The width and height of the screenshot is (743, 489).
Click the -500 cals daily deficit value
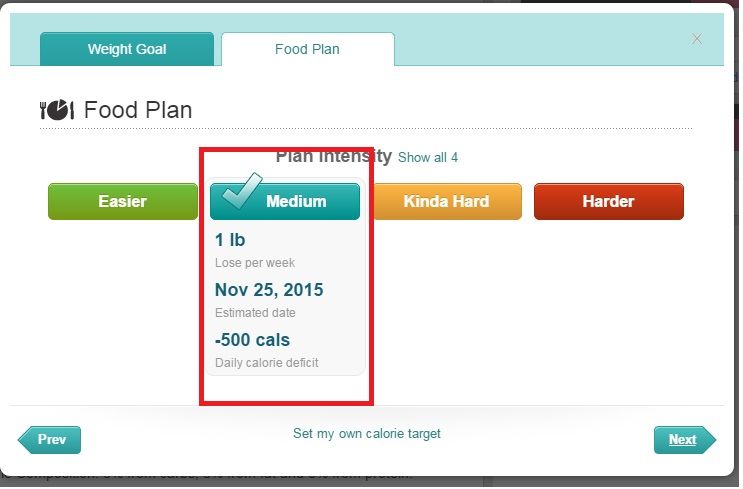point(252,340)
